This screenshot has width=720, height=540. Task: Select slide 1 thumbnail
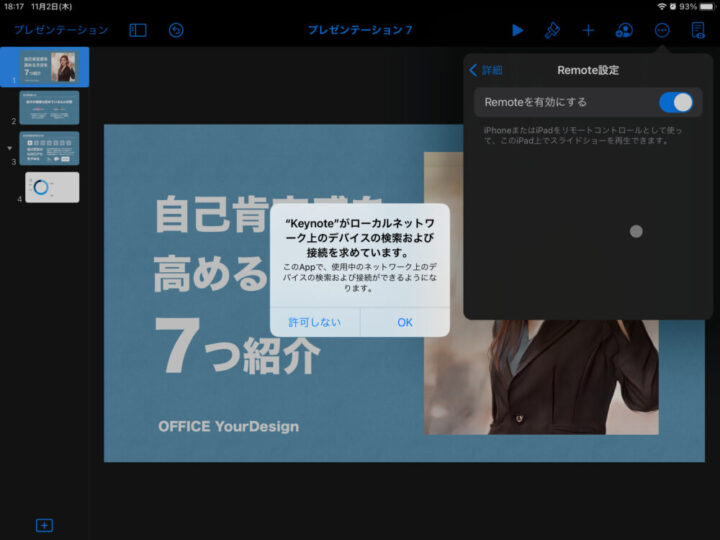52,67
